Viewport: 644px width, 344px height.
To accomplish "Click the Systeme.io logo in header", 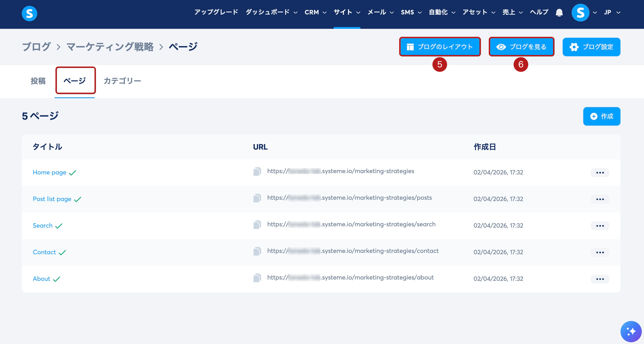I will pos(29,14).
